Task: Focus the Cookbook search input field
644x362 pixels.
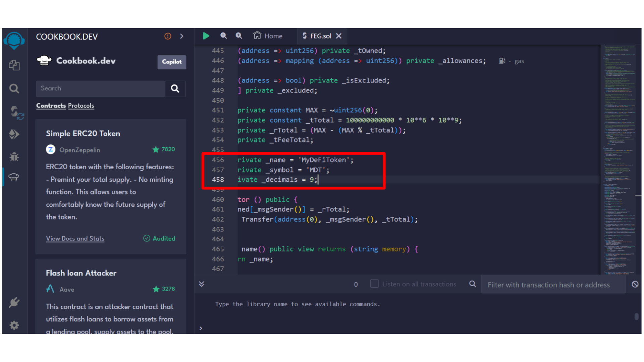Action: pos(101,88)
